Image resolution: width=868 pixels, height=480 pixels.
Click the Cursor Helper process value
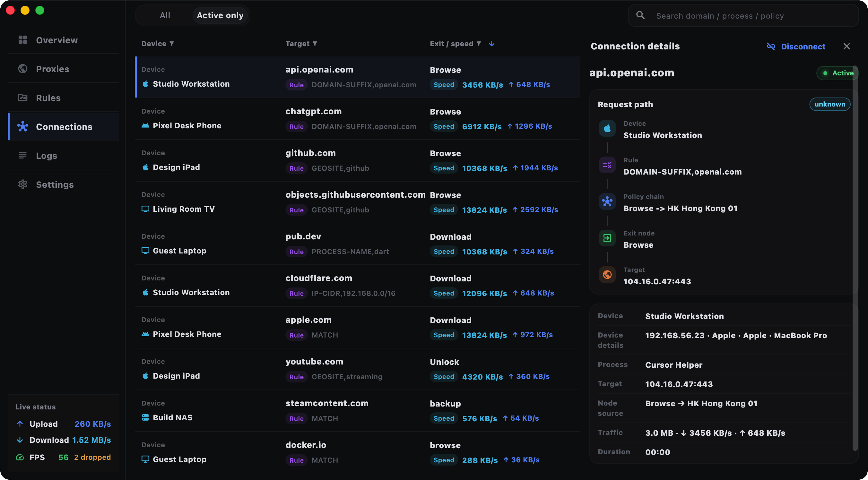point(673,365)
